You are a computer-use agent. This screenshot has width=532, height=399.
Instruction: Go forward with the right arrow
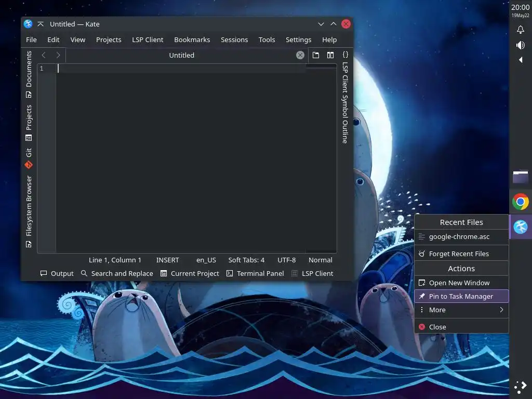(58, 55)
